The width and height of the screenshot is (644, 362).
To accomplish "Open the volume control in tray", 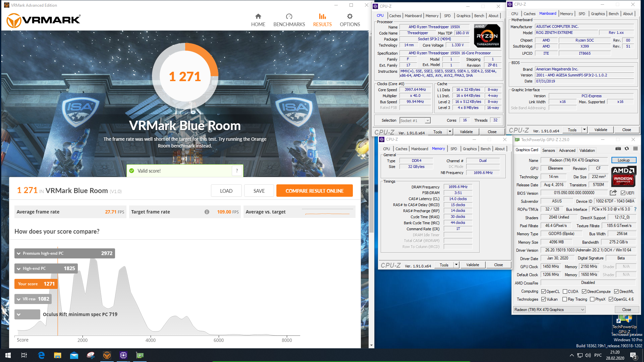I will pos(588,355).
